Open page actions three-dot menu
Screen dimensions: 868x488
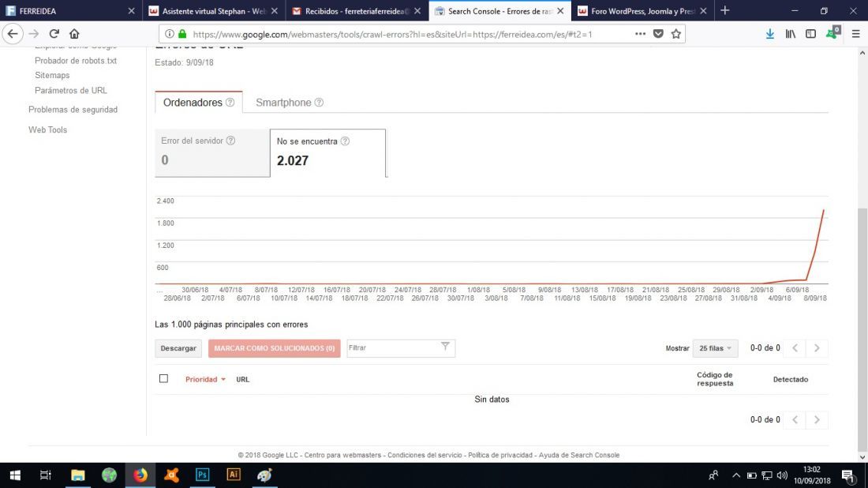[x=640, y=34]
